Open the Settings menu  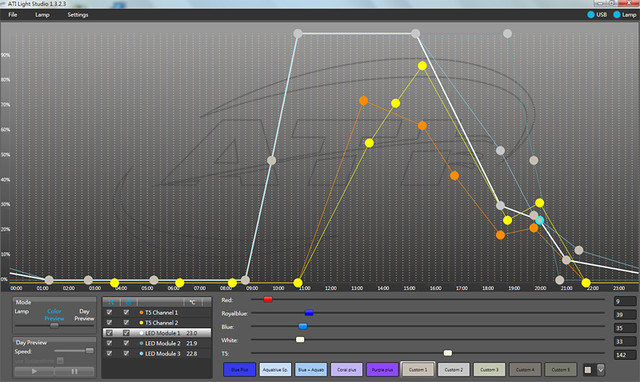click(x=78, y=15)
